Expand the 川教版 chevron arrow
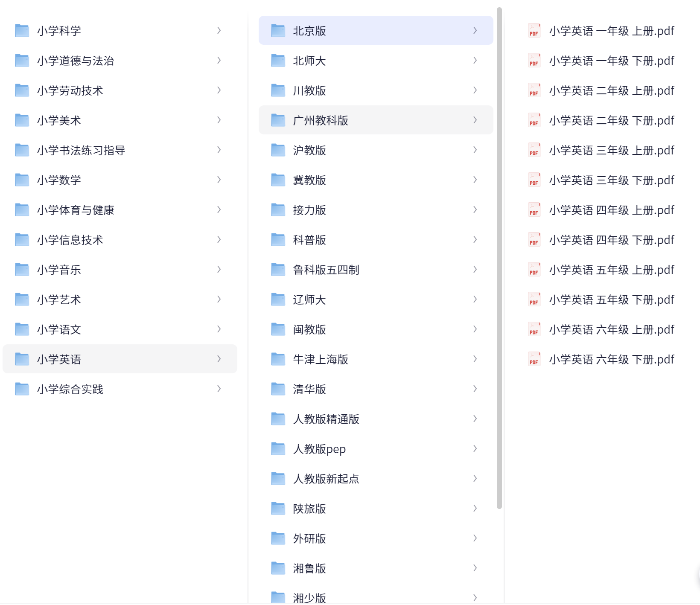Viewport: 700px width, 605px height. tap(475, 90)
